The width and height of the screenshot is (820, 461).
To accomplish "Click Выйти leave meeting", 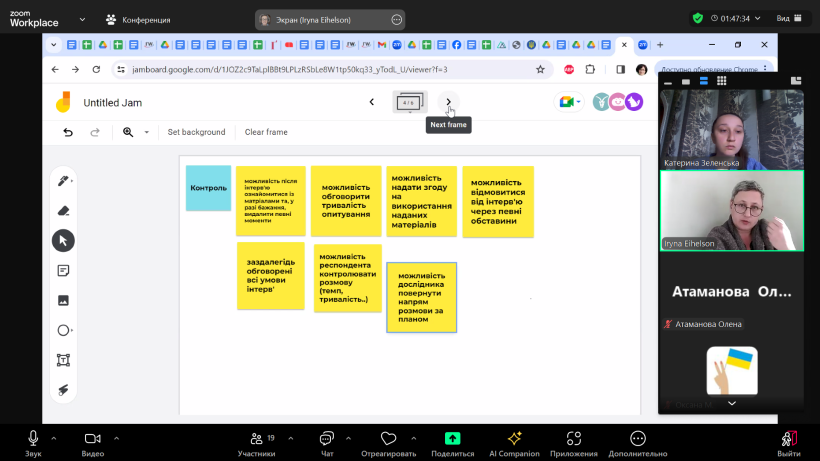I will [789, 444].
